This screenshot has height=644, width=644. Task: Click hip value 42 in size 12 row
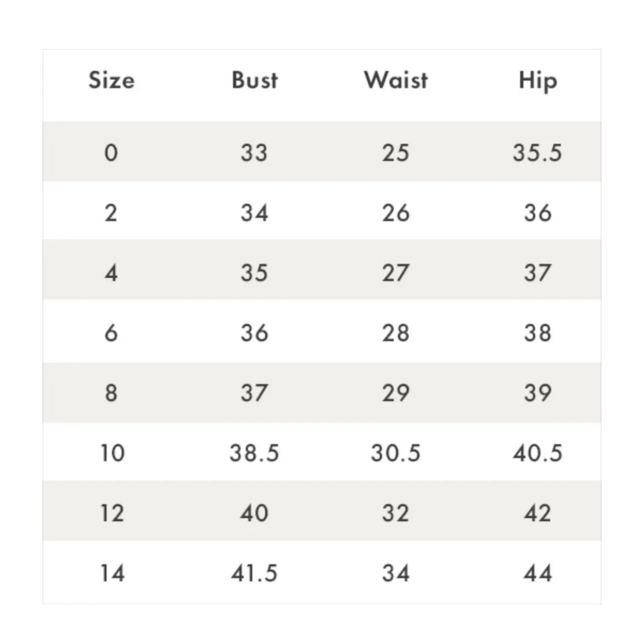tap(538, 513)
